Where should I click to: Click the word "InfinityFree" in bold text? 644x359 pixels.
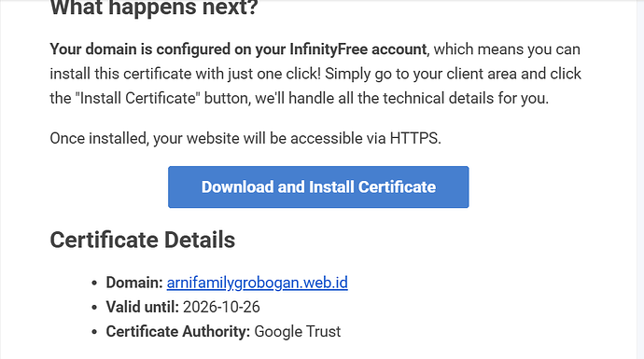(329, 49)
